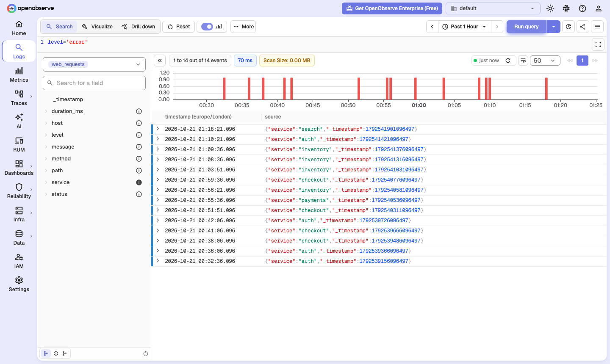Change the 50 rows per page dropdown
The image size is (610, 364).
coord(545,61)
